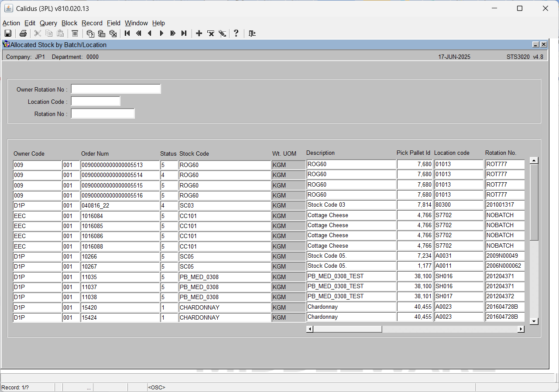559x392 pixels.
Task: Select order number 10266 cell
Action: (120, 256)
